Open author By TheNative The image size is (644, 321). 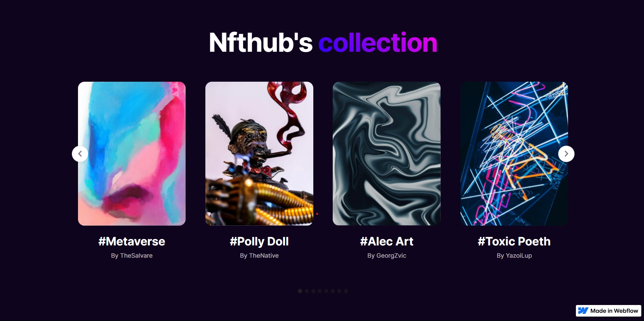259,256
